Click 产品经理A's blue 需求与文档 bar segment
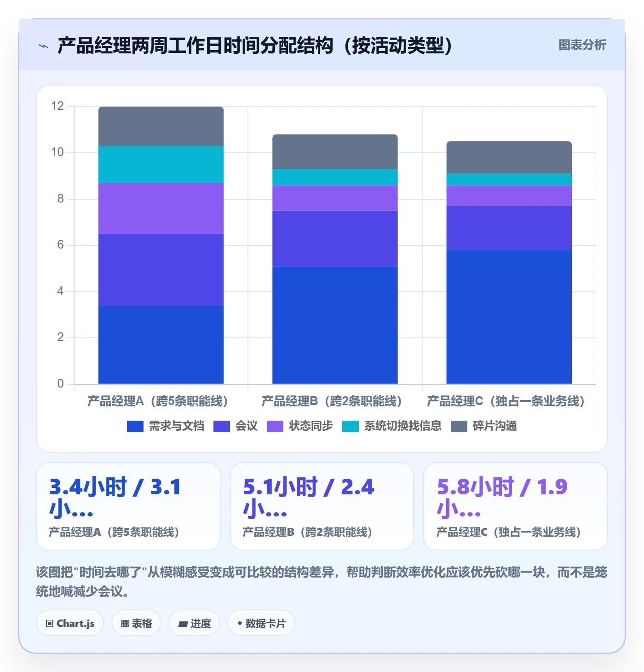Image resolution: width=644 pixels, height=672 pixels. 161,345
